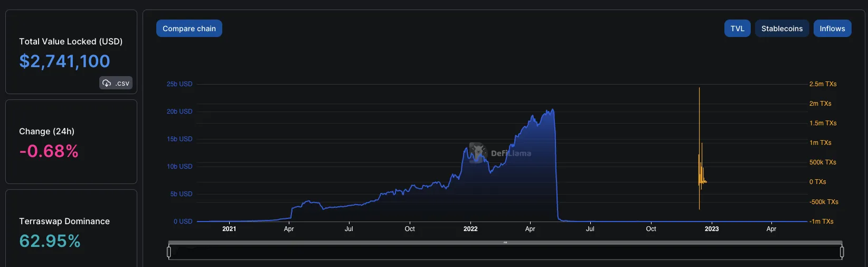Click the Total Value Locked amount $2,741,100
868x267 pixels.
coord(64,61)
